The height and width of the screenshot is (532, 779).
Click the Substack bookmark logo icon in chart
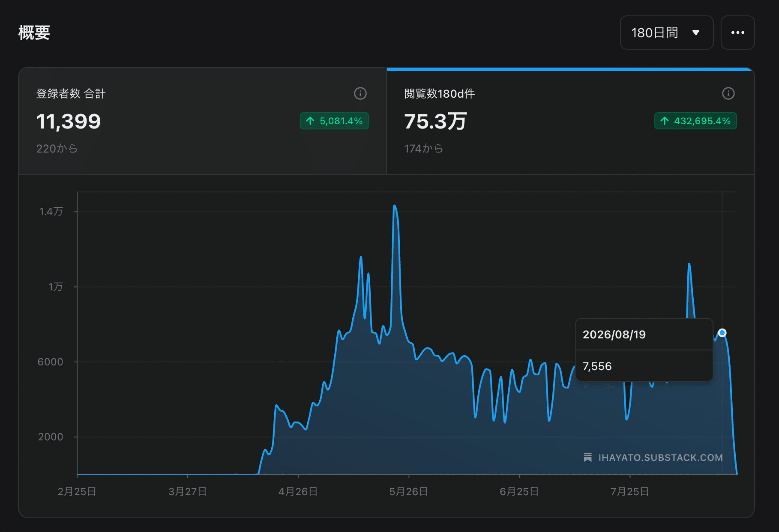(x=588, y=457)
